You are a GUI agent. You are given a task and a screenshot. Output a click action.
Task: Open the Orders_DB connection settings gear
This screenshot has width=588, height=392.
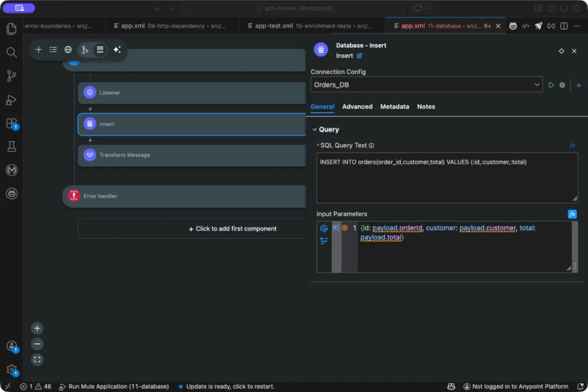[x=562, y=85]
